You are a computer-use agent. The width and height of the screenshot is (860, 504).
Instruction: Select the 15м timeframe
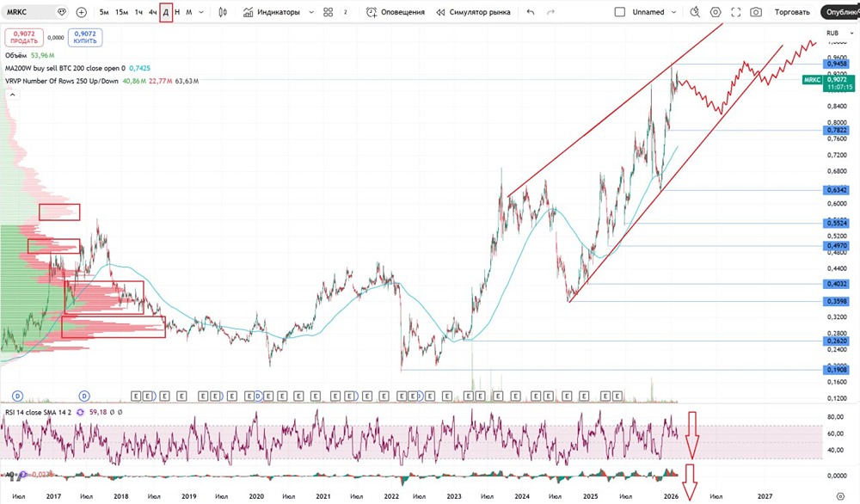[x=122, y=12]
